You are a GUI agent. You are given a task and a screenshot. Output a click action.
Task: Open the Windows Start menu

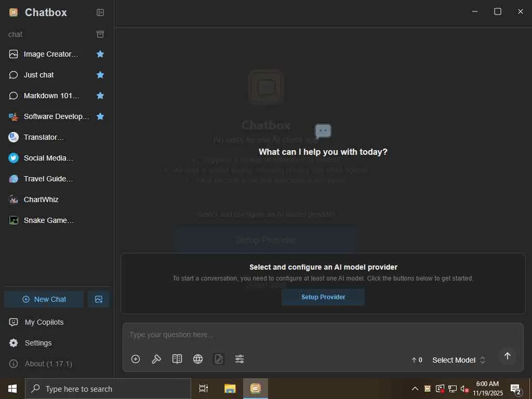[x=12, y=389]
